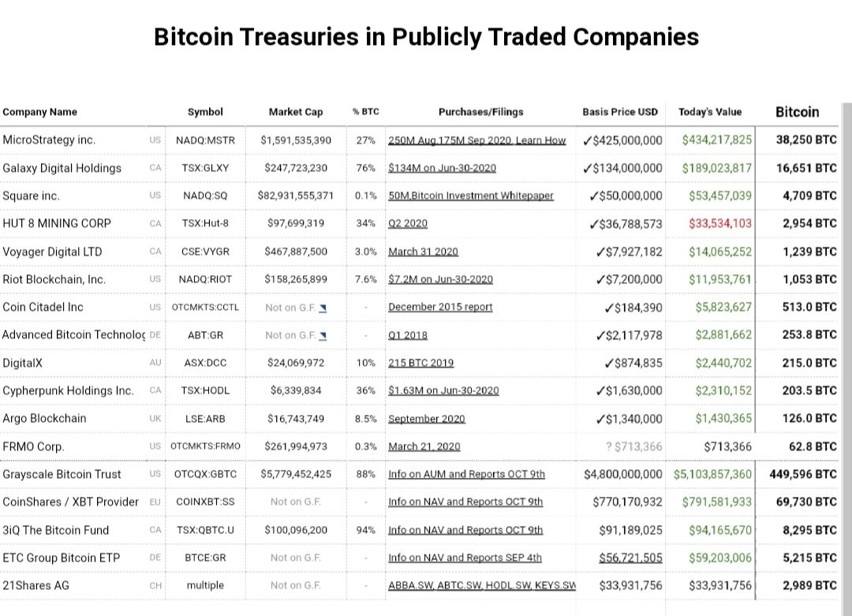Open Galaxy Digital $134M on Jun-30-2020 filing
The image size is (852, 616).
pyautogui.click(x=442, y=168)
